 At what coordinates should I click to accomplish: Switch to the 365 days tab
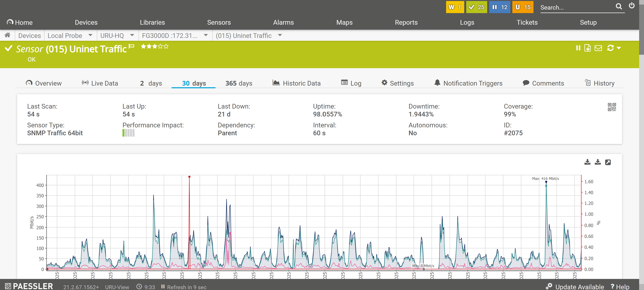coord(238,83)
